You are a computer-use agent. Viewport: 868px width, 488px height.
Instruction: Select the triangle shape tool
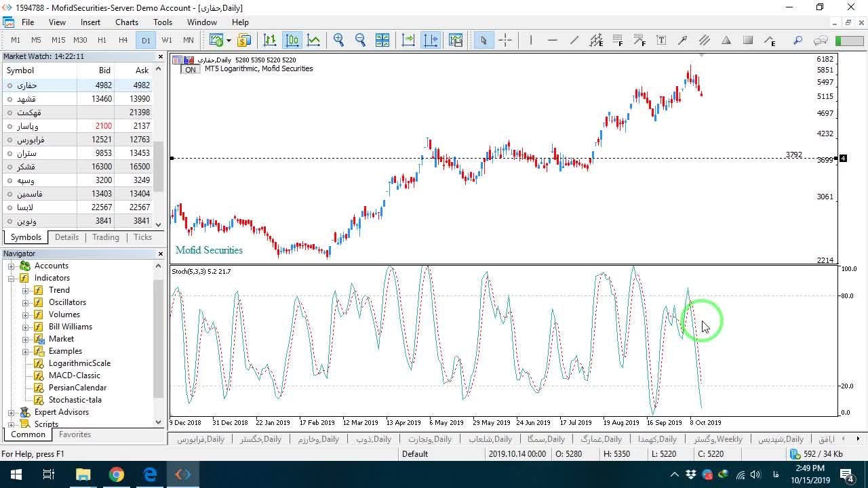click(726, 40)
